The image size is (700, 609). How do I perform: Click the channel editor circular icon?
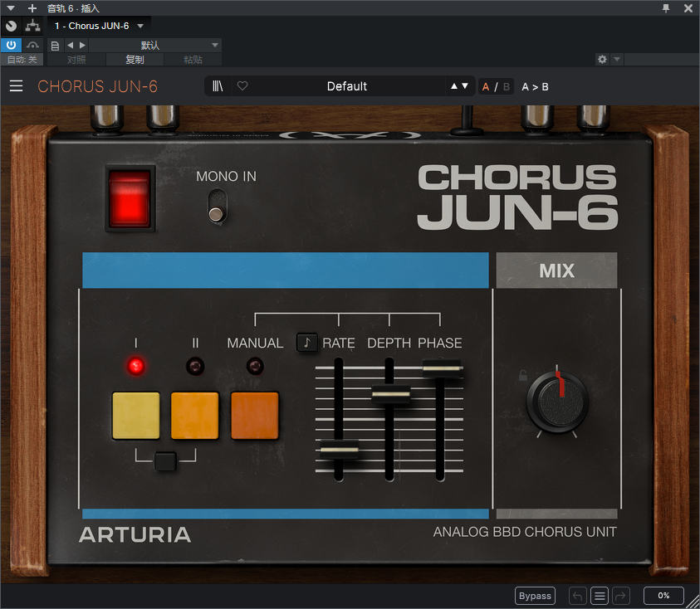click(11, 26)
